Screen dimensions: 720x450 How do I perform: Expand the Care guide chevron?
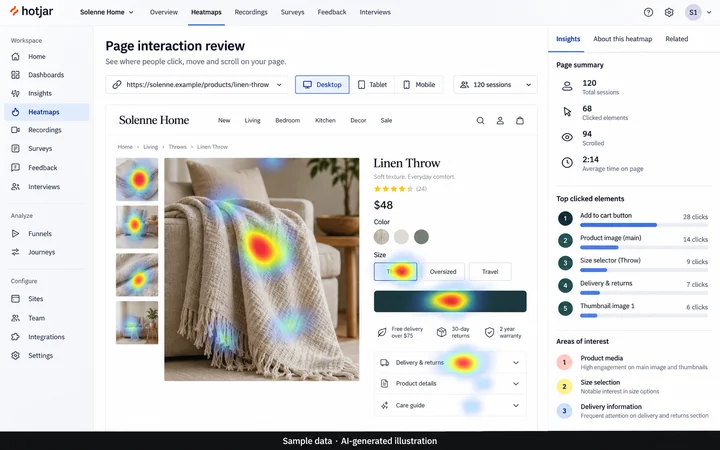pos(516,405)
